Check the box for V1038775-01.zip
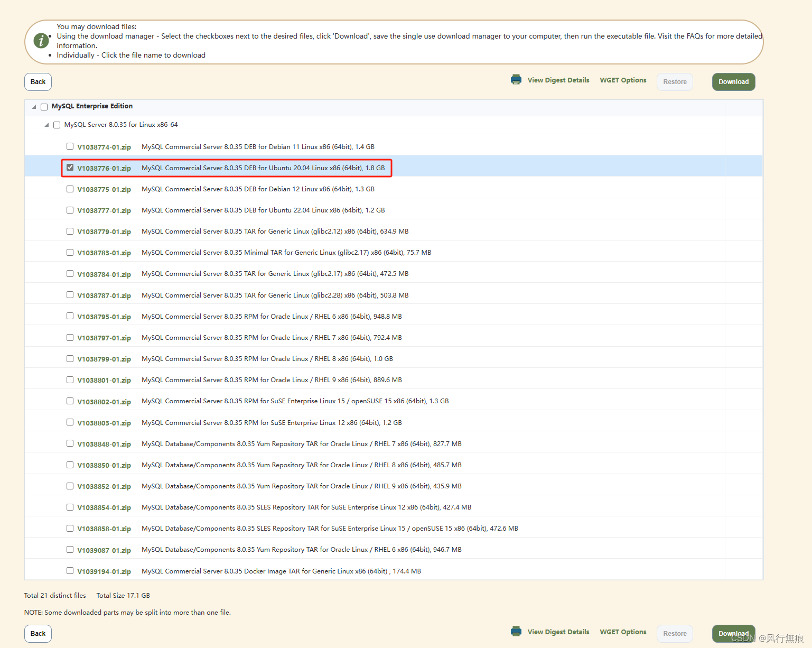The width and height of the screenshot is (812, 648). [70, 189]
